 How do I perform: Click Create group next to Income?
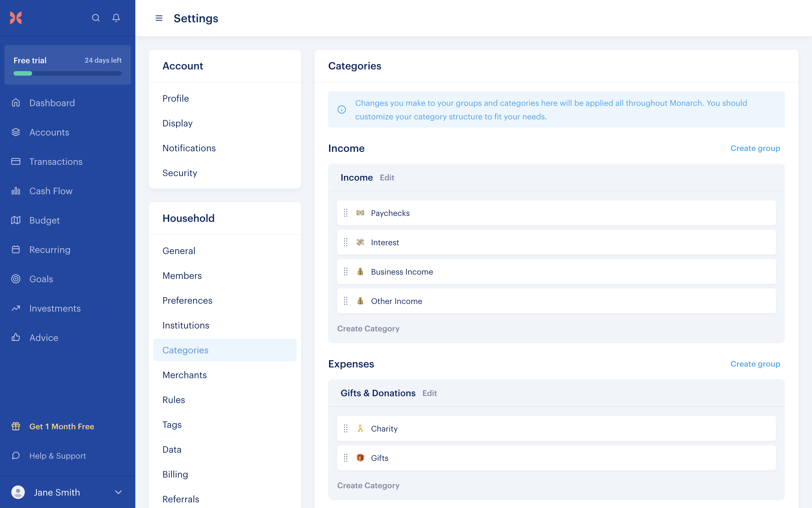coord(755,148)
